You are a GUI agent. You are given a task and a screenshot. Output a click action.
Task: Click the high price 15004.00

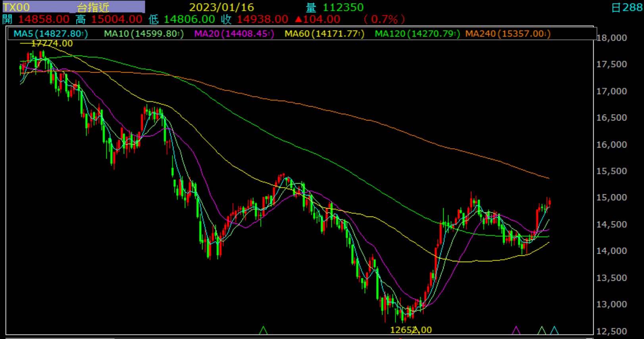(x=117, y=19)
